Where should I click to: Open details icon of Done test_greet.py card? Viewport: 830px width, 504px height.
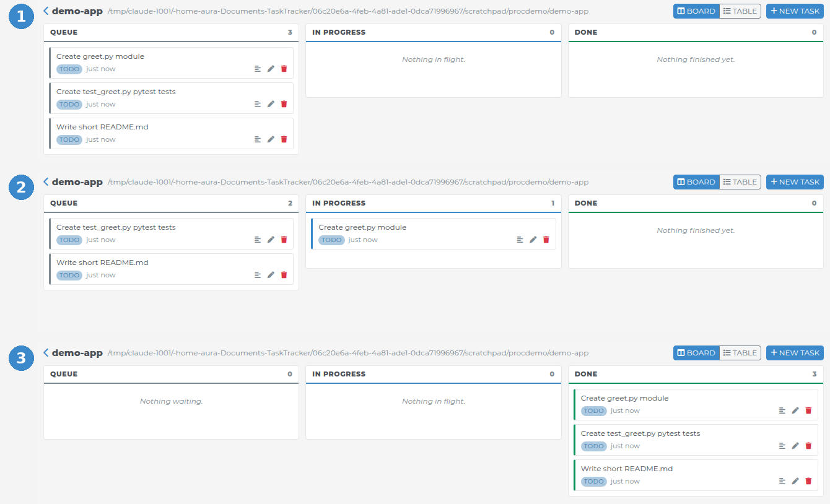coord(782,446)
